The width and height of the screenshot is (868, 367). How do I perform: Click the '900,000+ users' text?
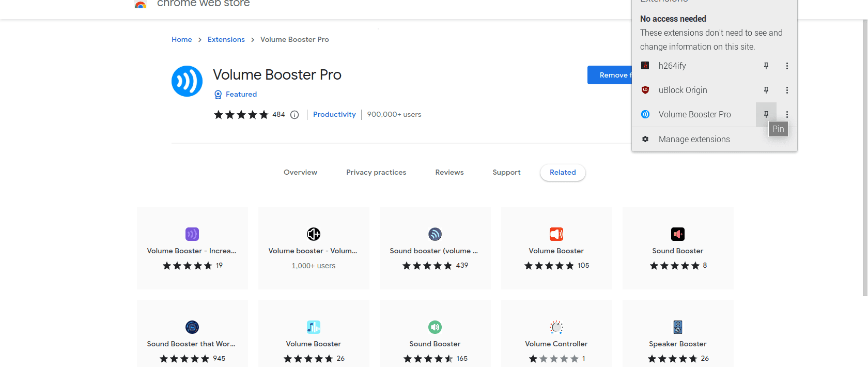click(394, 115)
